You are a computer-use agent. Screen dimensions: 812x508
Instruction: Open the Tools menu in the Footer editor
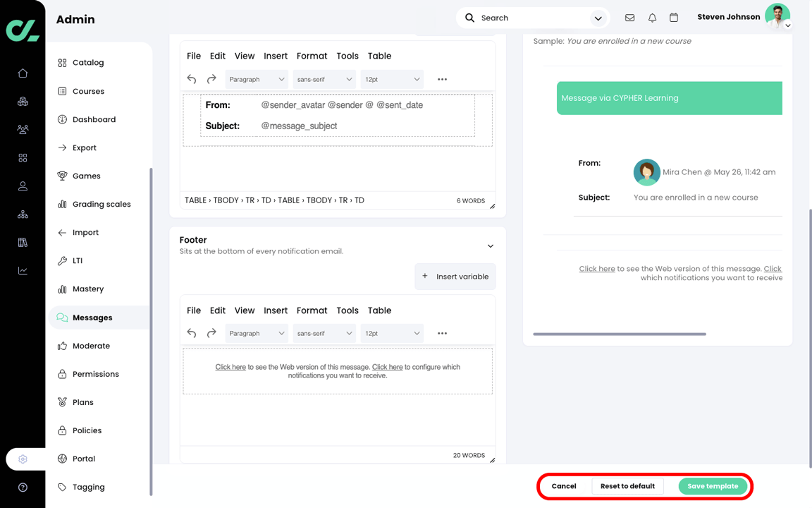click(x=347, y=310)
